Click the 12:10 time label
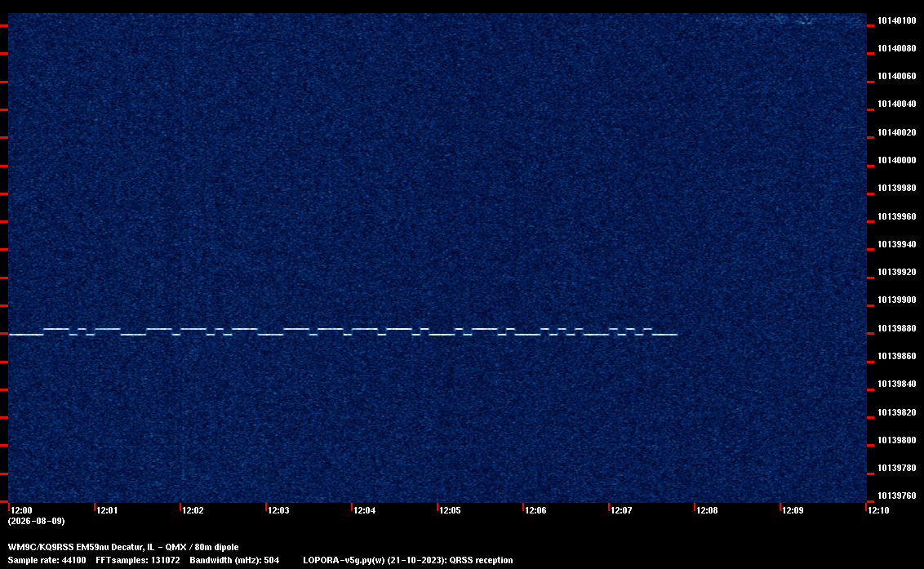The height and width of the screenshot is (569, 924). [x=878, y=510]
